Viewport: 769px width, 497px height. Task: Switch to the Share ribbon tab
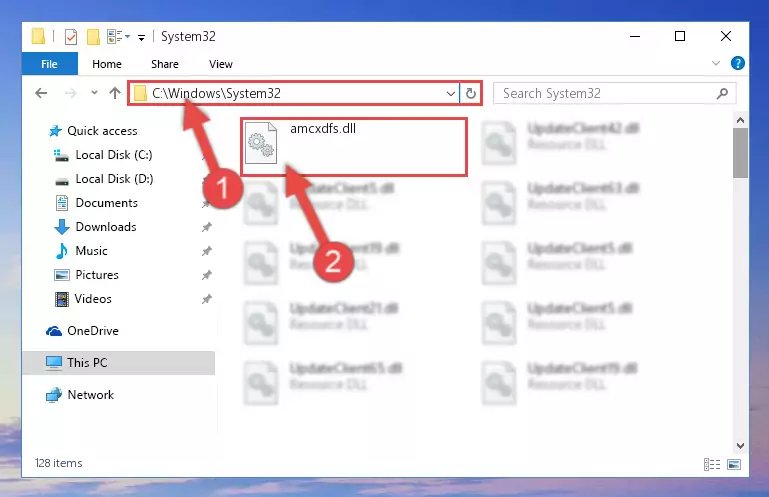165,64
